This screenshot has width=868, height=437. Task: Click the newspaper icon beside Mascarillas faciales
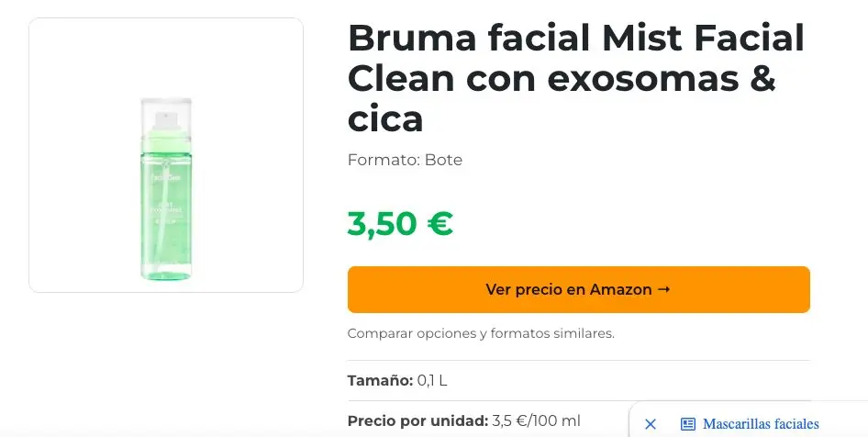[688, 424]
